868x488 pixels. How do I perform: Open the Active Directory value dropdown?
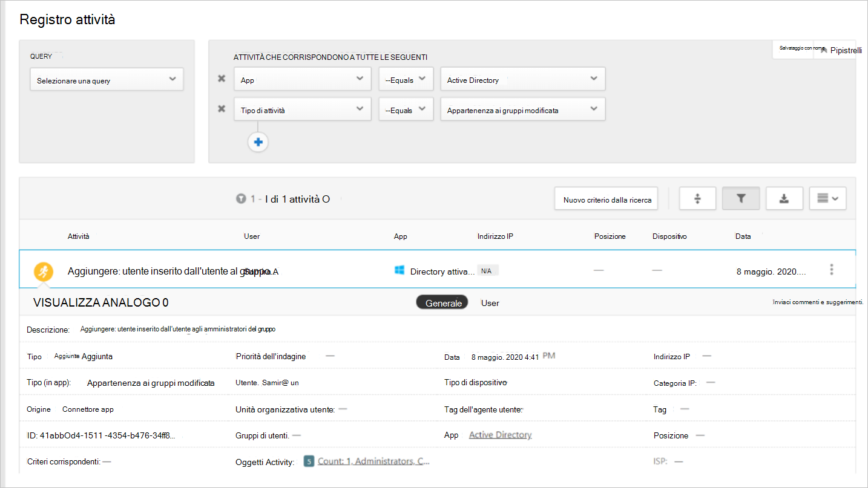pos(523,79)
